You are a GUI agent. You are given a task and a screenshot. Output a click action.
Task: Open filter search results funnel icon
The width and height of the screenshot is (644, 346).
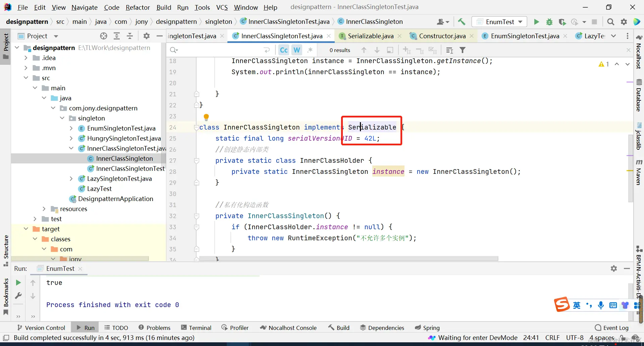pyautogui.click(x=463, y=50)
